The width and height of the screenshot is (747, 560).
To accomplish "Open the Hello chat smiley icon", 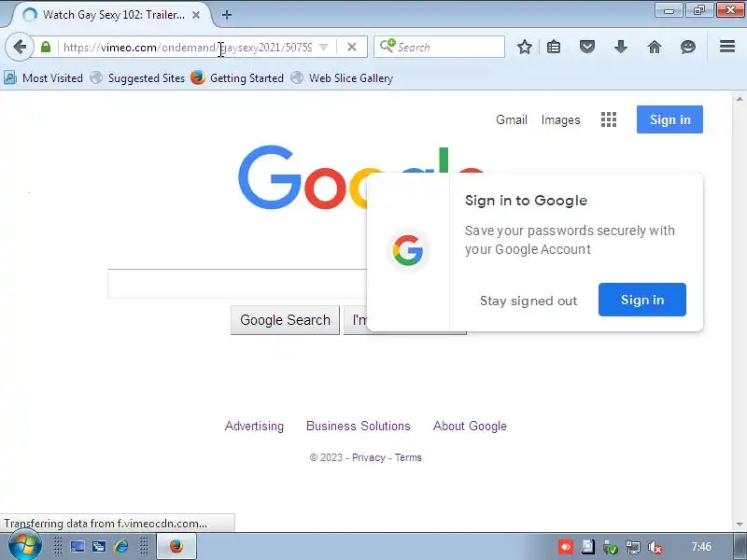I will (x=688, y=47).
